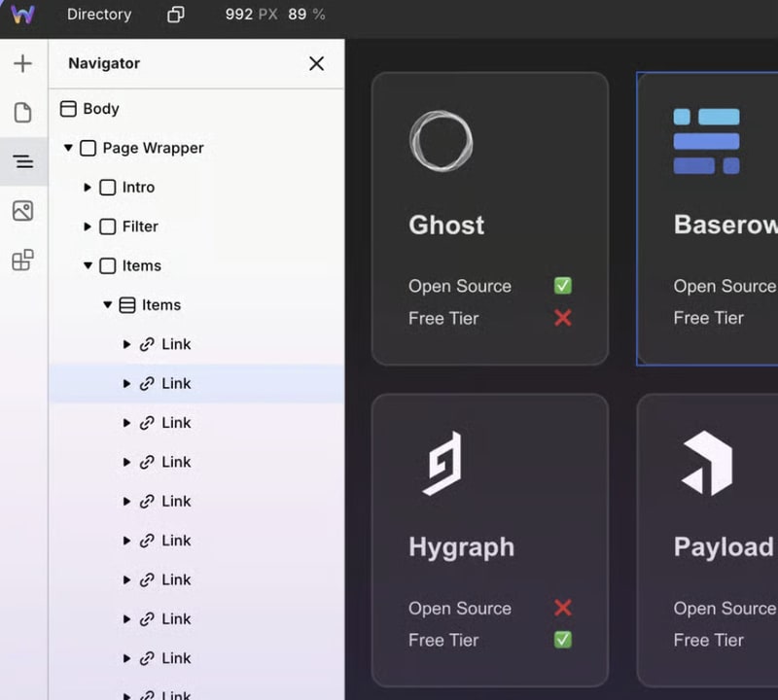The image size is (778, 700).
Task: Open the Pages panel icon
Action: (22, 113)
